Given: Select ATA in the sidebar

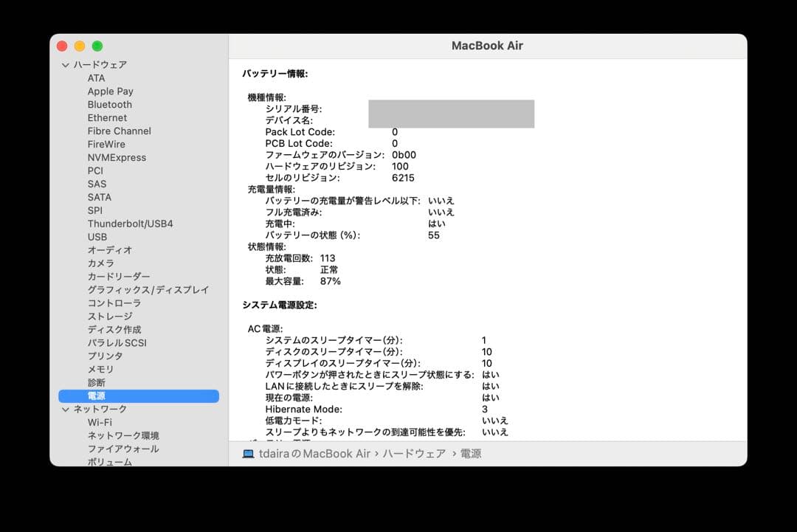Looking at the screenshot, I should pyautogui.click(x=96, y=77).
